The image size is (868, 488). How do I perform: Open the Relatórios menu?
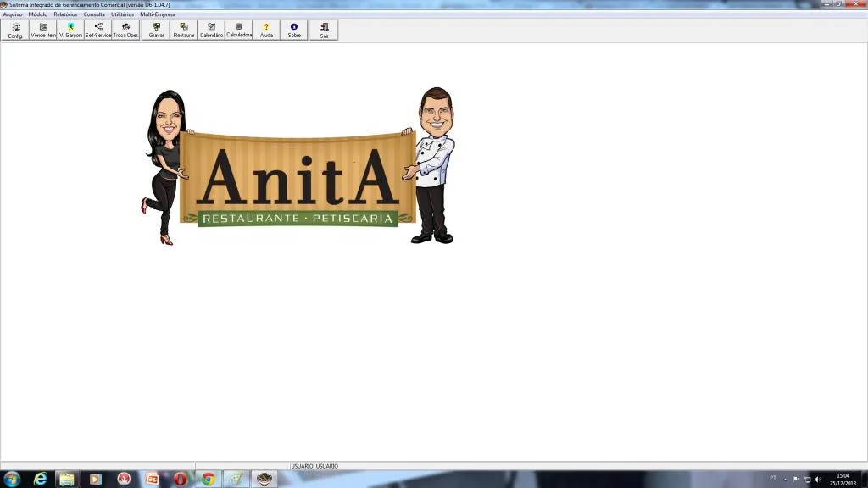65,14
